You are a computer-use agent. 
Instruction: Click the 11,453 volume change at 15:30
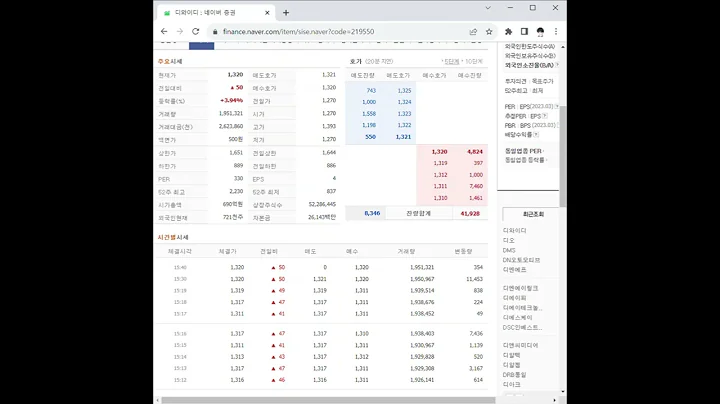click(x=474, y=279)
